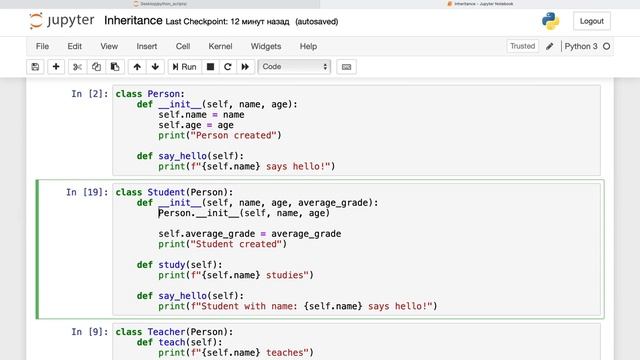Click the Python 3 kernel name
Screen dimensions: 640x360
(x=581, y=46)
